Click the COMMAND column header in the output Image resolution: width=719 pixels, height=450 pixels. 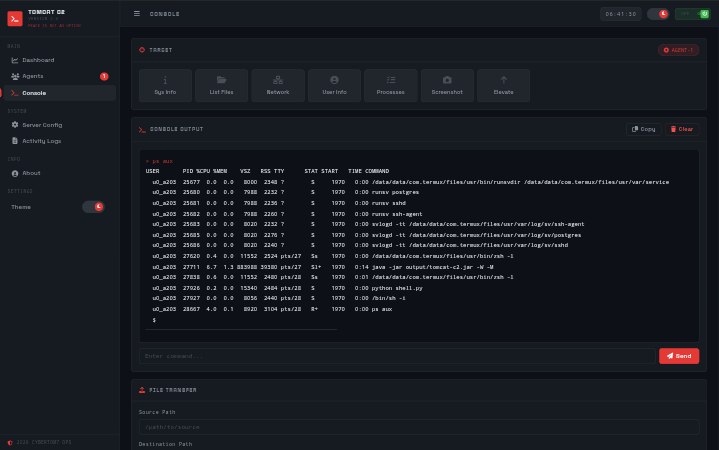coord(377,171)
